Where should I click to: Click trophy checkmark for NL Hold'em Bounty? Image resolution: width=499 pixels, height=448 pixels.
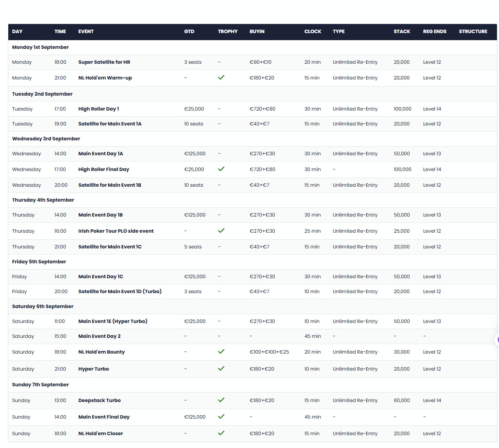pyautogui.click(x=221, y=352)
